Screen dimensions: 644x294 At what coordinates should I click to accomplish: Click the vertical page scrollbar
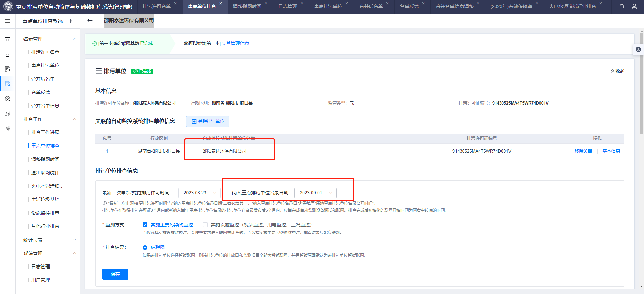[641, 84]
